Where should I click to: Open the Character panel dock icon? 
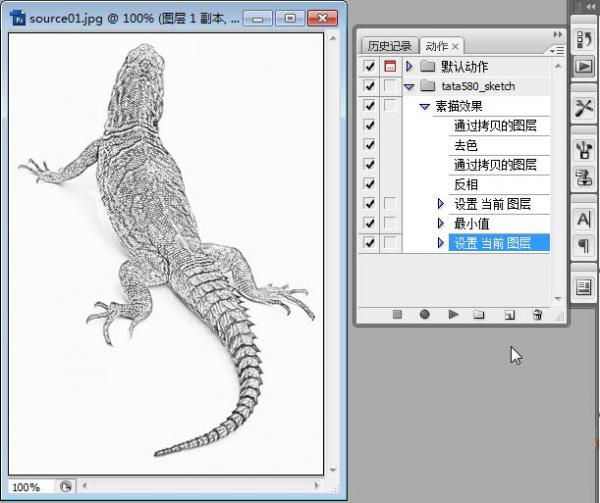tap(583, 220)
